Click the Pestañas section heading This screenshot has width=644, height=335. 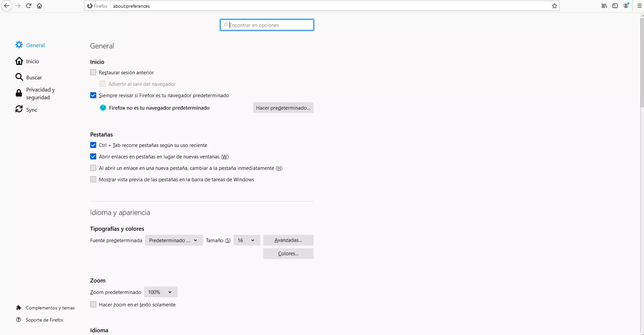[x=102, y=135]
